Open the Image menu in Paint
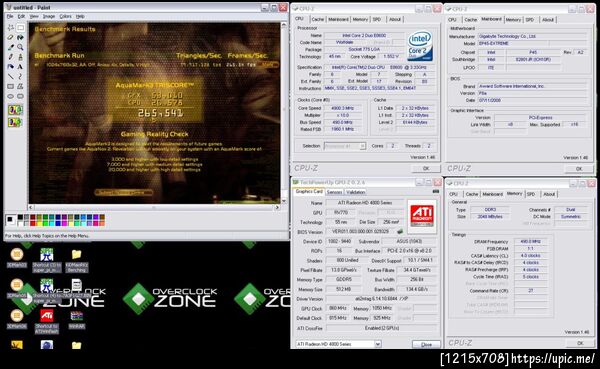Image resolution: width=600 pixels, height=369 pixels. pyautogui.click(x=49, y=16)
